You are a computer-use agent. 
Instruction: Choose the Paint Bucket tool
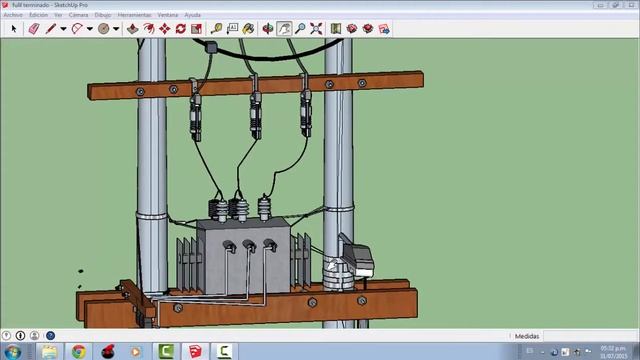(248, 29)
